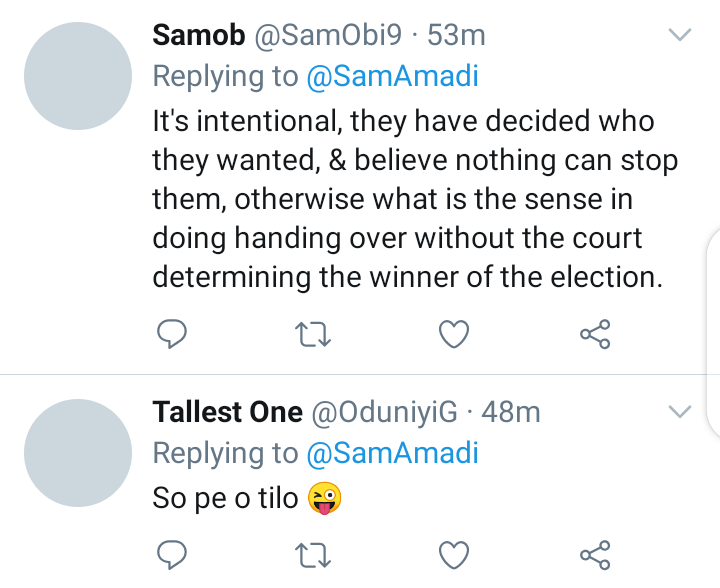Open the @SamObi9 handle

(x=328, y=35)
